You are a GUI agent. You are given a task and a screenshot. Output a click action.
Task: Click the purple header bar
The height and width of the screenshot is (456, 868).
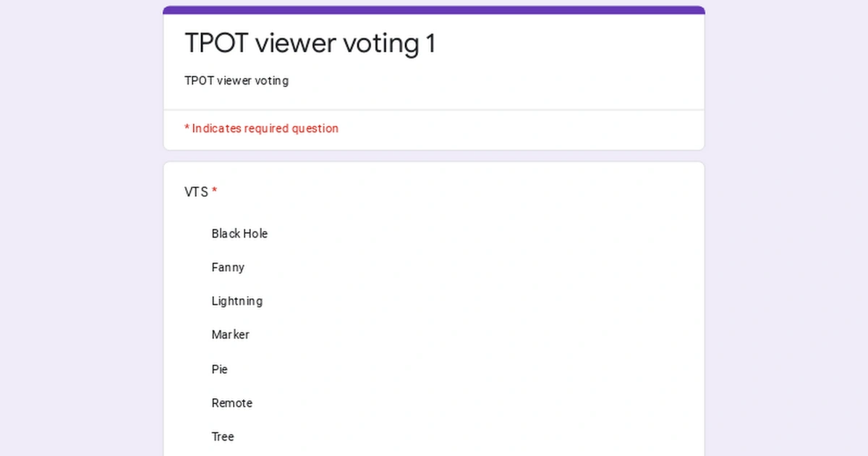pyautogui.click(x=434, y=9)
